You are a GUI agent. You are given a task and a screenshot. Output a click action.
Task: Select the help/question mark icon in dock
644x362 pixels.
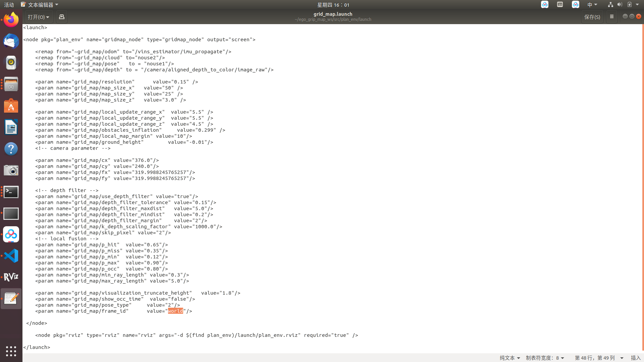[11, 149]
